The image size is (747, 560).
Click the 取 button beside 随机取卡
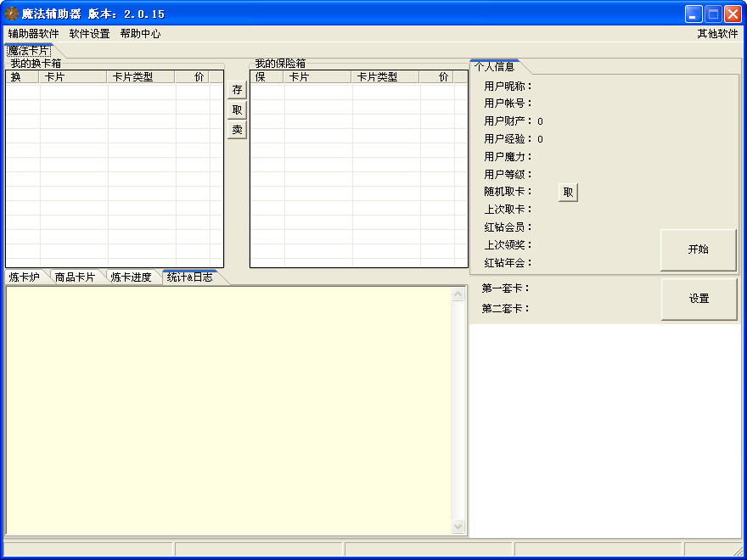click(x=568, y=193)
